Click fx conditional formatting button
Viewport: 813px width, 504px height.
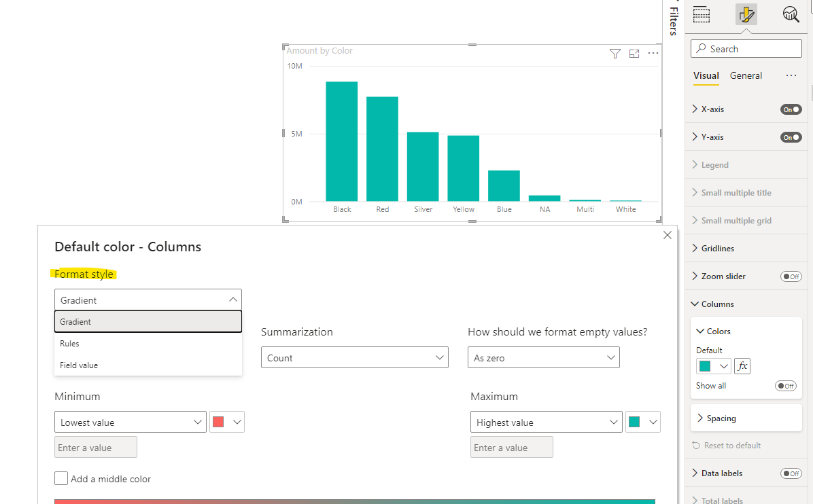coord(742,366)
